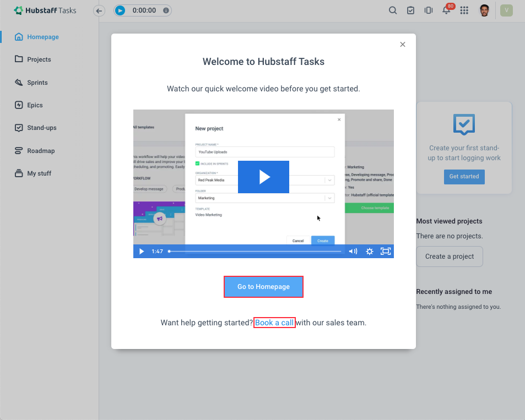This screenshot has width=525, height=420.
Task: Click the timer display 0:00:00
Action: coord(144,10)
